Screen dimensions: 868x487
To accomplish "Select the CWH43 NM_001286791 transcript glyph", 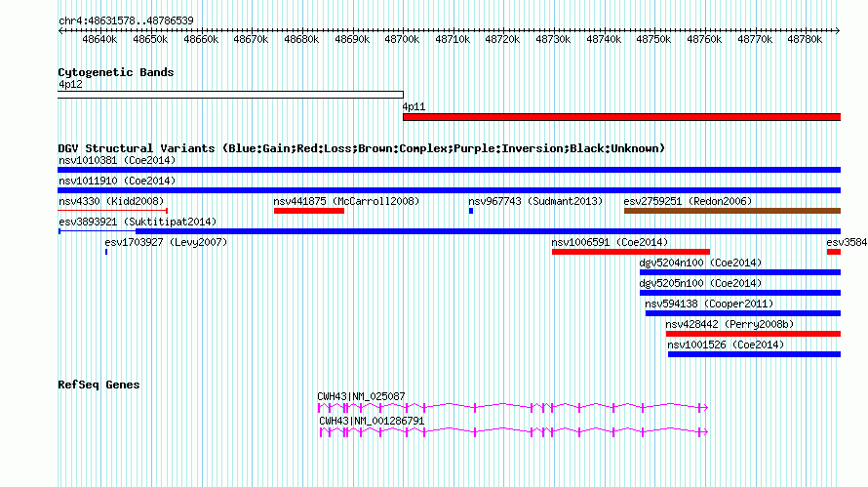I will tap(514, 432).
